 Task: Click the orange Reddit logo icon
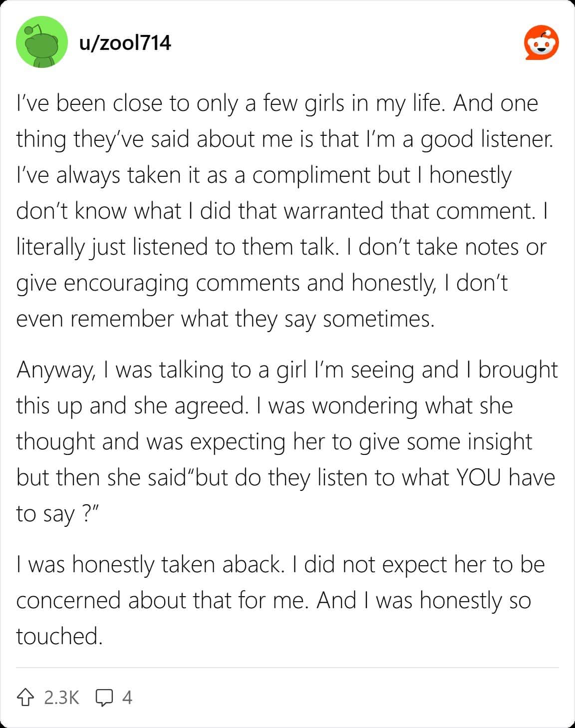[541, 43]
